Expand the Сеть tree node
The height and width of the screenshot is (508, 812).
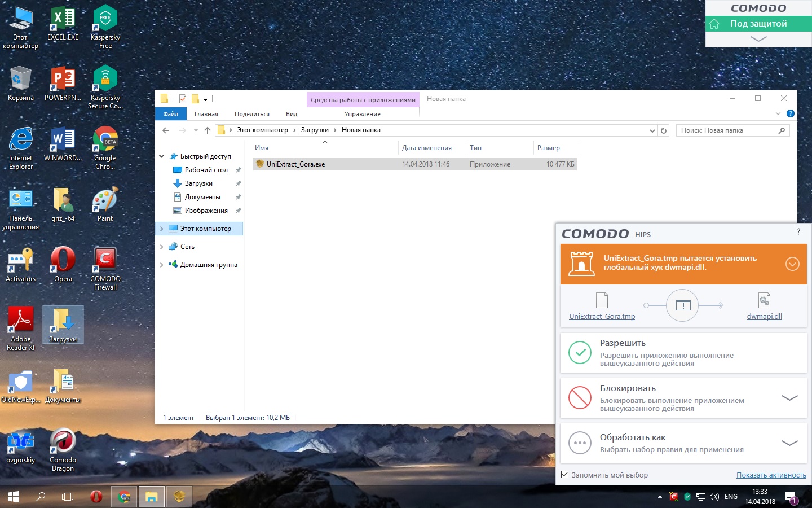pyautogui.click(x=162, y=247)
